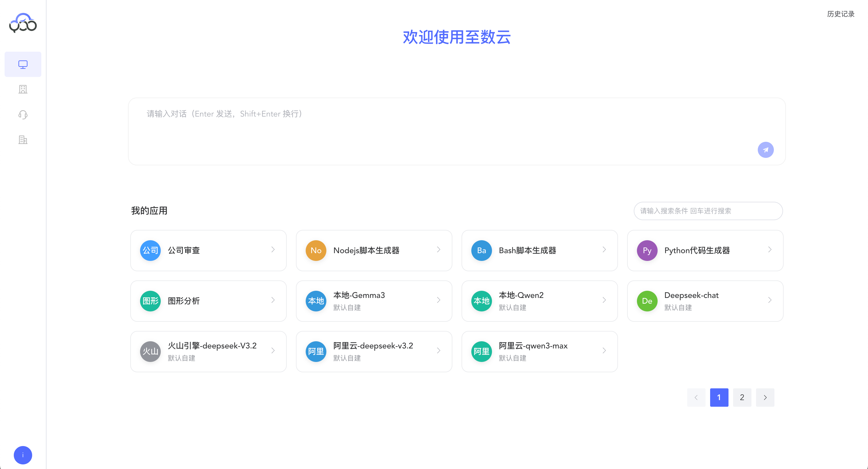Open the Bash脚本生成器 application
The width and height of the screenshot is (868, 469).
pyautogui.click(x=527, y=250)
